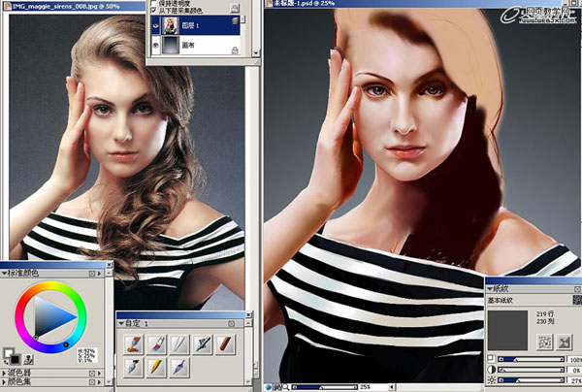
Task: Select the brown chalk stick brush
Action: point(225,344)
